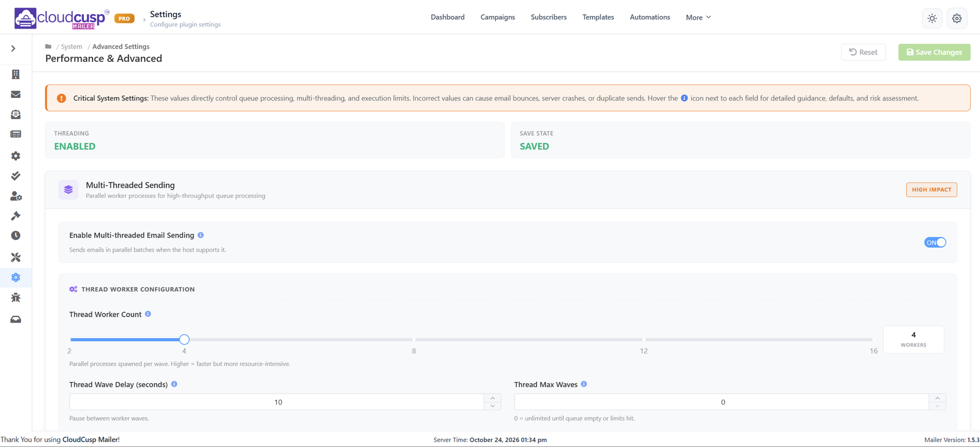Viewport: 980px width, 447px height.
Task: Turn off the Multi-threaded Email Sending switch
Action: click(x=935, y=242)
